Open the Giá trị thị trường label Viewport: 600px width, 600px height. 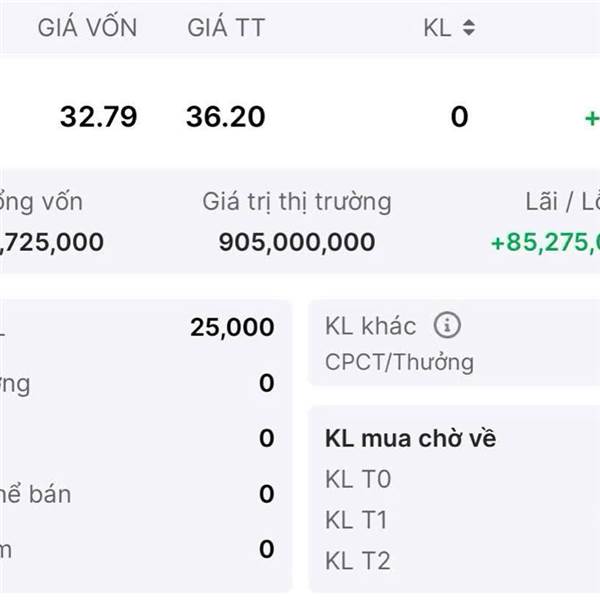(x=297, y=202)
